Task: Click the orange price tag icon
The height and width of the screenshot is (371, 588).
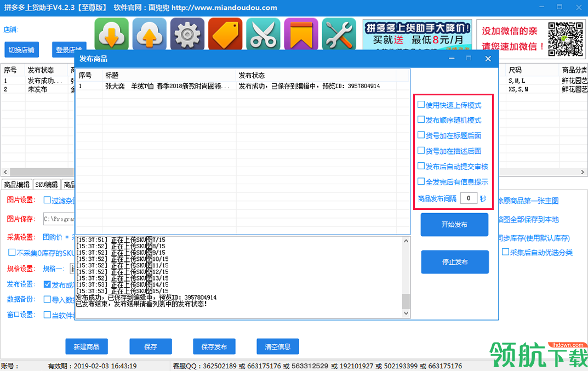Action: point(225,34)
